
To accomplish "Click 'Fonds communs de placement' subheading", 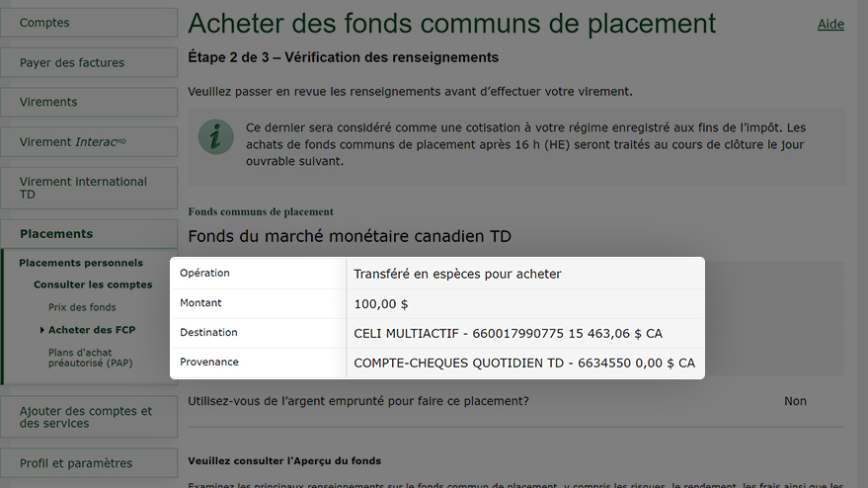I will click(x=260, y=211).
